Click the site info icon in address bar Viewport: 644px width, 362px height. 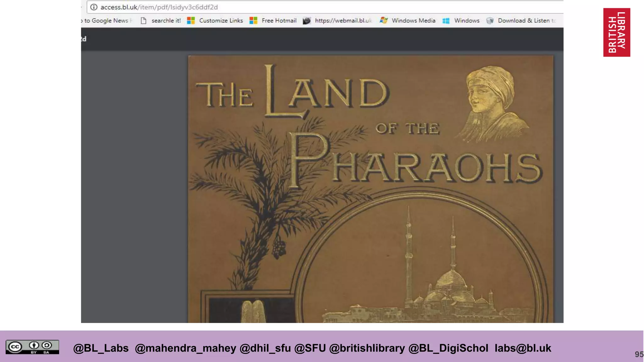tap(94, 7)
